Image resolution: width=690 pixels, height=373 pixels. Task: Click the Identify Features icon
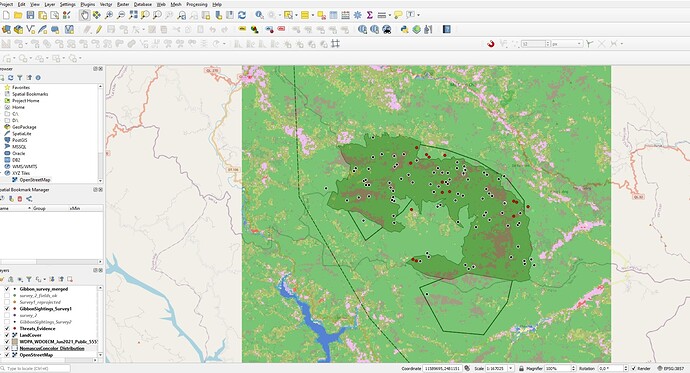(x=260, y=15)
